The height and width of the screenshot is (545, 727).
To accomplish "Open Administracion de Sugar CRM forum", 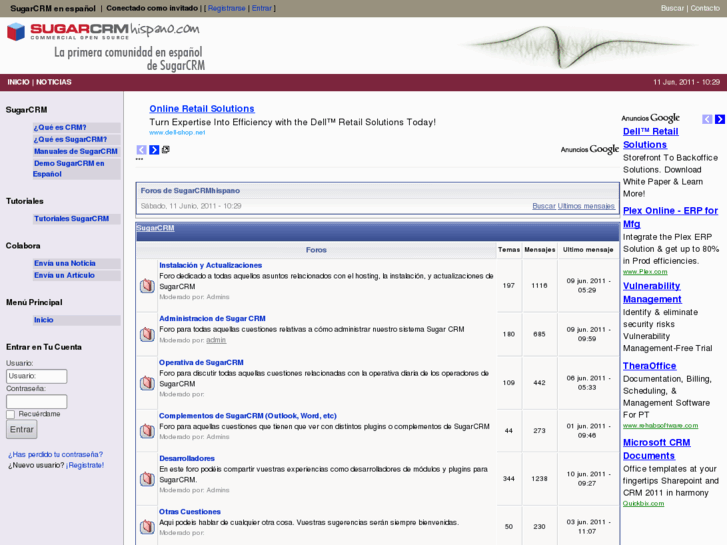I will tap(212, 319).
